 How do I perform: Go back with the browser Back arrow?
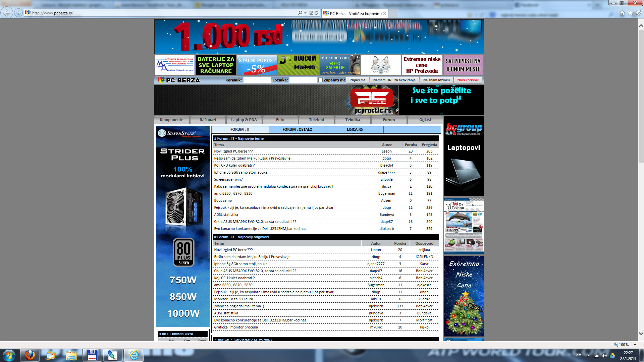click(x=7, y=13)
